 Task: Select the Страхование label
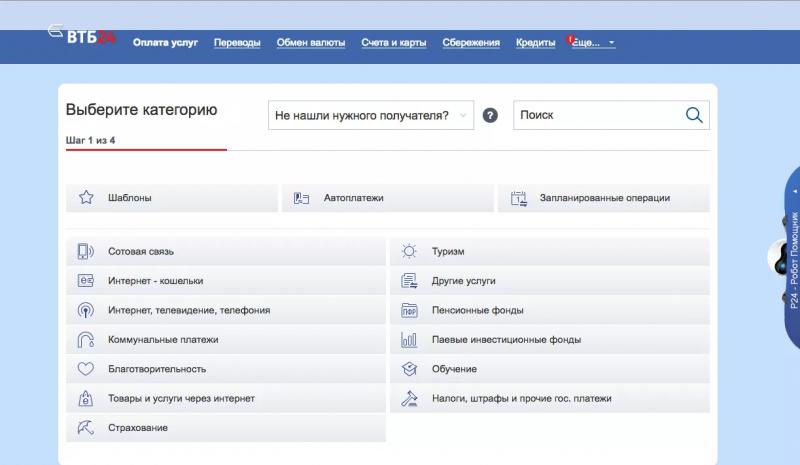pos(138,428)
